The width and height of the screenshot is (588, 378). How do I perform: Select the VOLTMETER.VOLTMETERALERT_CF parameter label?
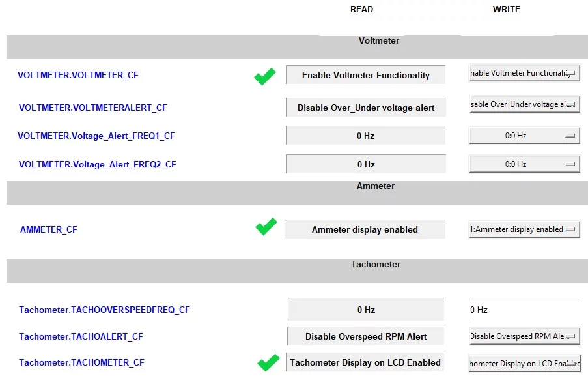(x=93, y=108)
